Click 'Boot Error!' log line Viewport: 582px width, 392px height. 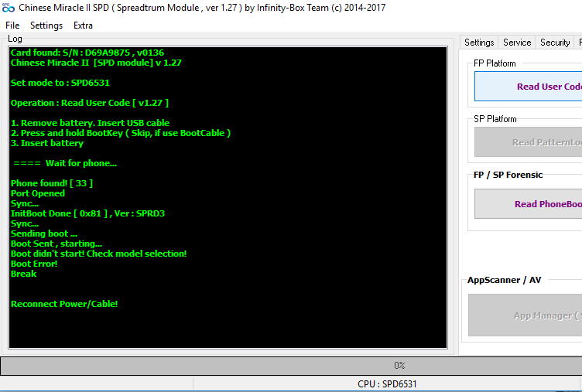coord(34,264)
